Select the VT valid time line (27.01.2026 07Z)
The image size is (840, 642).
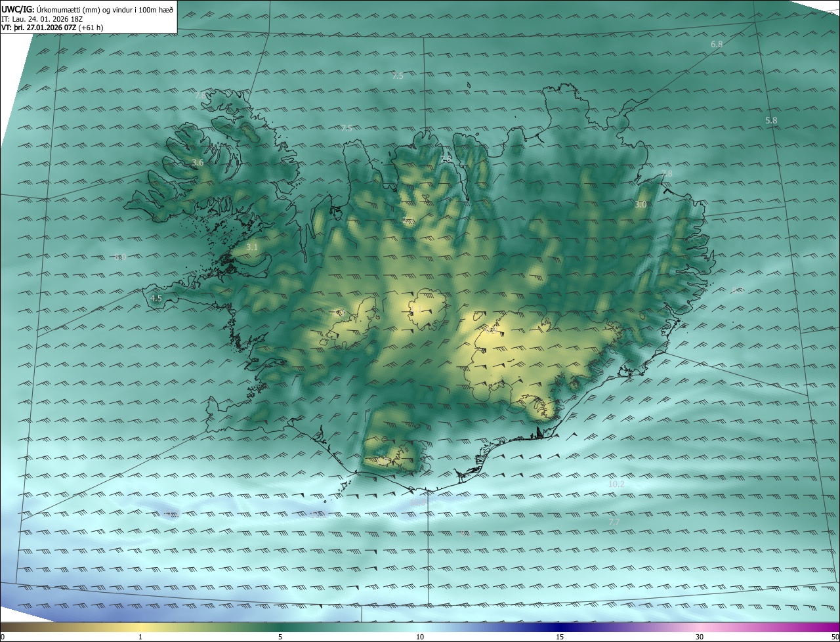pos(52,28)
